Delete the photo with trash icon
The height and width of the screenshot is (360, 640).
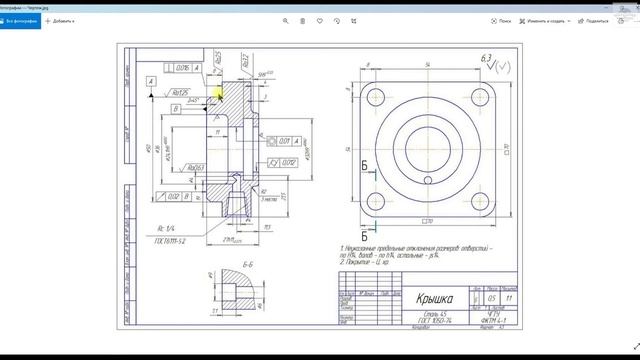click(302, 21)
